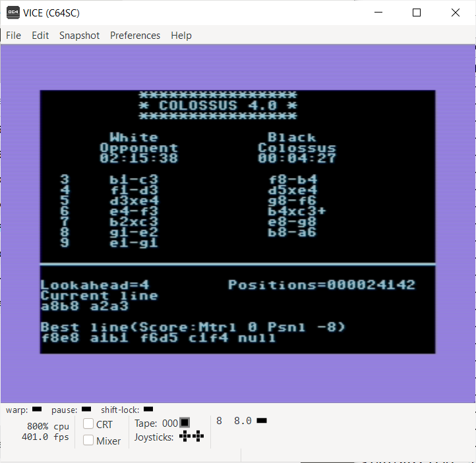Image resolution: width=476 pixels, height=463 pixels.
Task: Click White's move e1-g1
Action: tap(134, 242)
